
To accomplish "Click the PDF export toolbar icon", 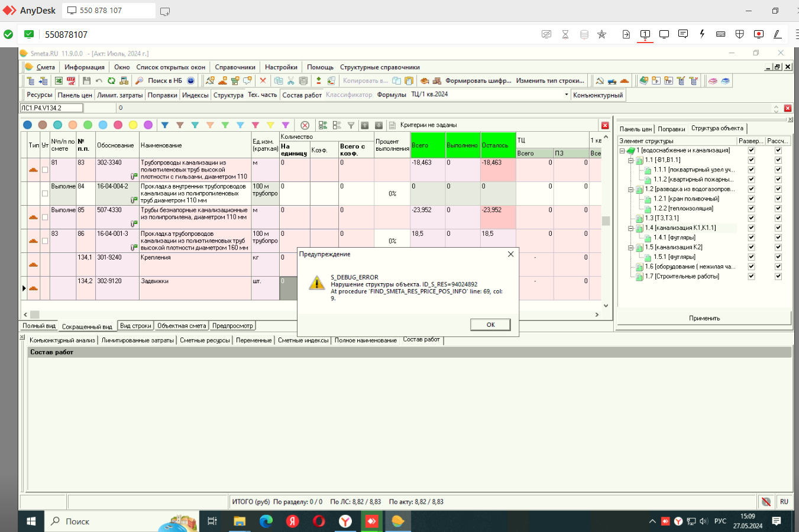I will point(71,80).
